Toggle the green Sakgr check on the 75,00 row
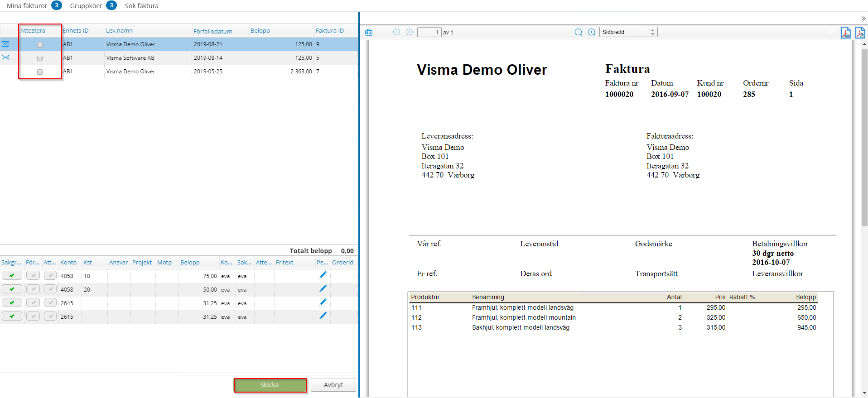 12,275
